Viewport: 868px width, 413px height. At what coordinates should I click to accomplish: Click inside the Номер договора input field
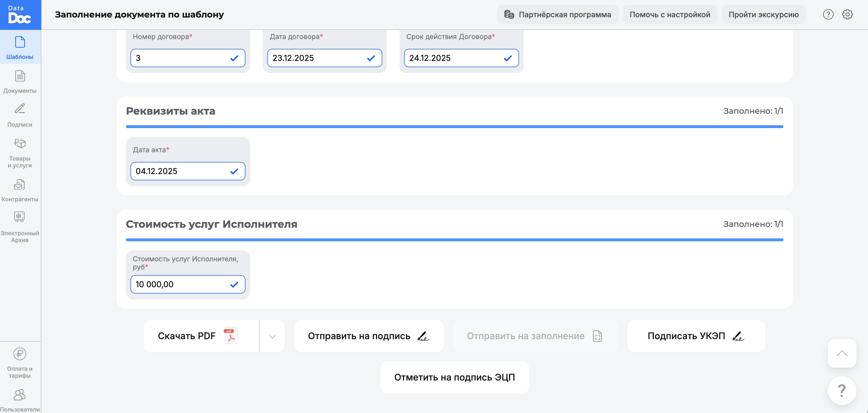(178, 58)
